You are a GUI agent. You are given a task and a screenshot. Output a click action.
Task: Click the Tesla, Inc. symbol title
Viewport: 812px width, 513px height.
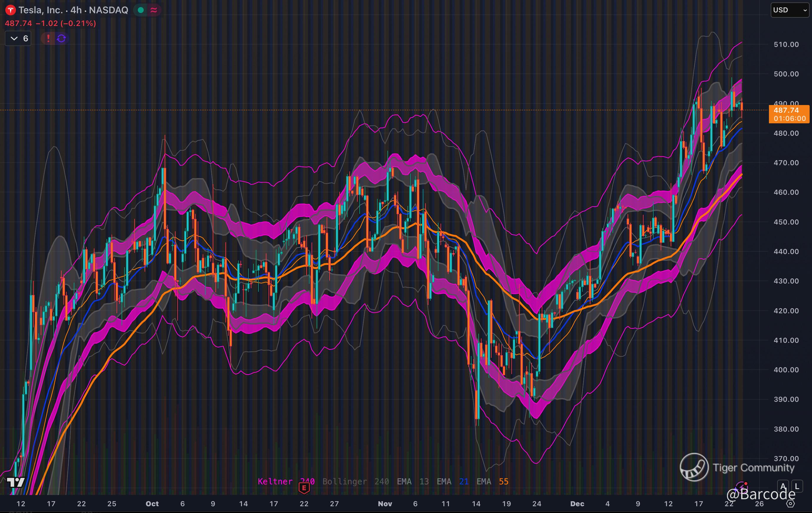pyautogui.click(x=40, y=10)
